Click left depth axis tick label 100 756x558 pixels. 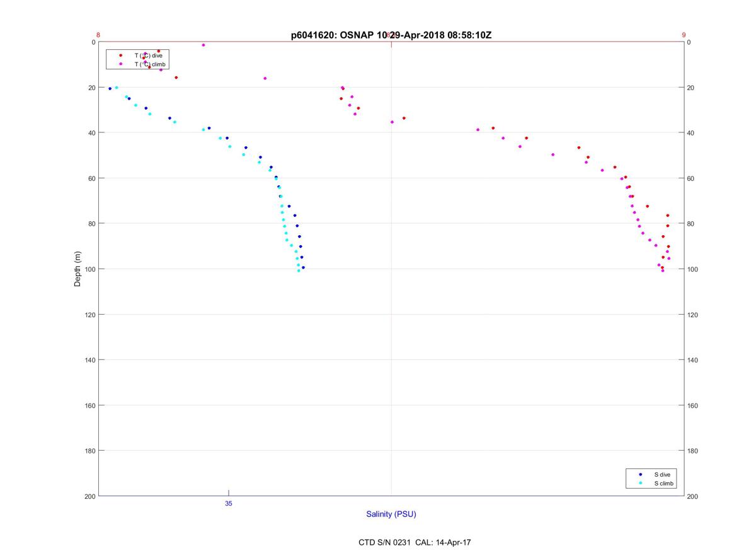click(x=89, y=269)
